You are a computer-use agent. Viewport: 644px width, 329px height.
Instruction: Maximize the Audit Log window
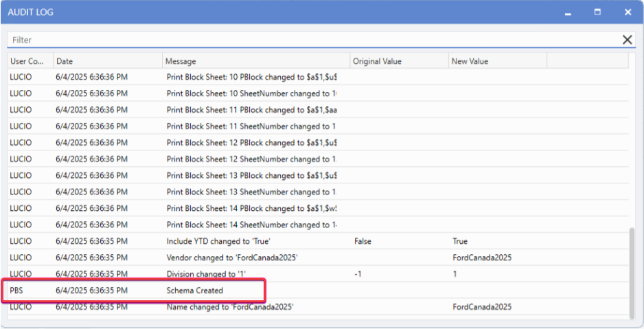coord(597,12)
